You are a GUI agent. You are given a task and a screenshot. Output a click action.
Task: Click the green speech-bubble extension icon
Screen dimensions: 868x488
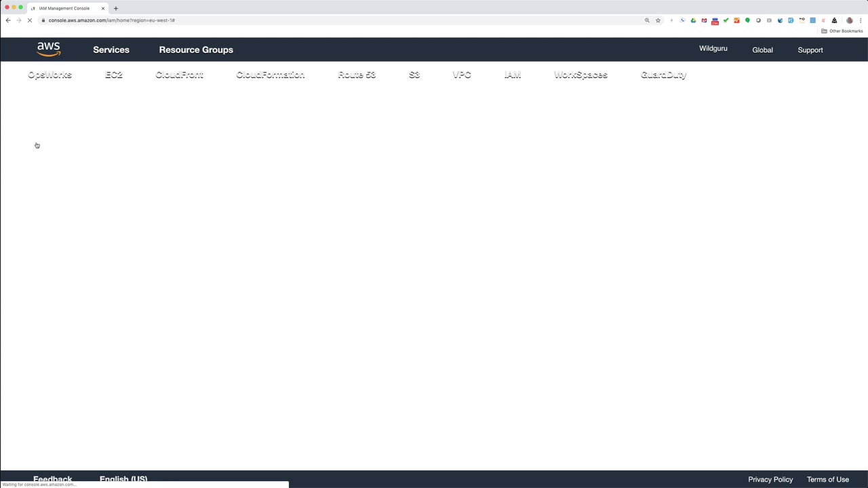click(747, 20)
